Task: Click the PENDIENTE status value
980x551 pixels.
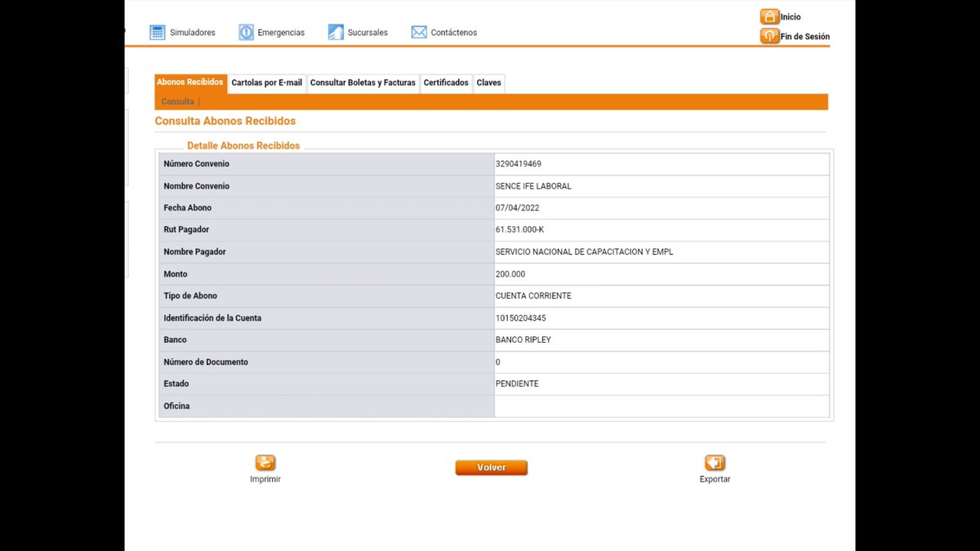Action: pos(517,384)
